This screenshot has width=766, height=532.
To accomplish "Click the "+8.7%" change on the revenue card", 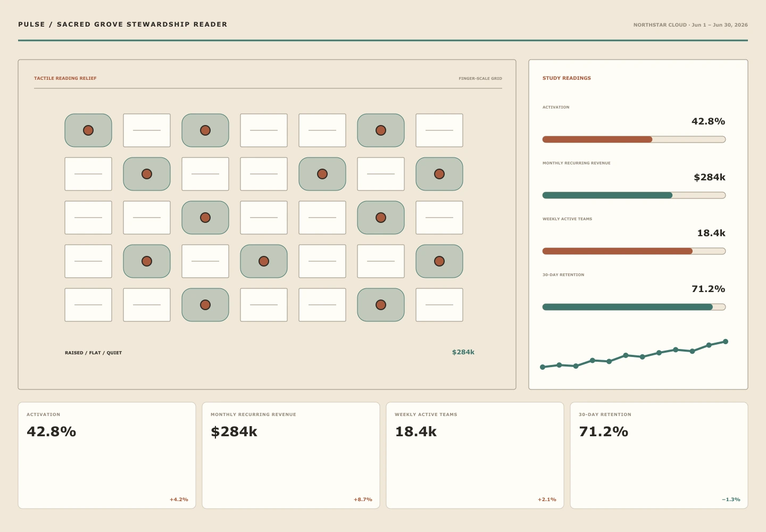I will 363,500.
